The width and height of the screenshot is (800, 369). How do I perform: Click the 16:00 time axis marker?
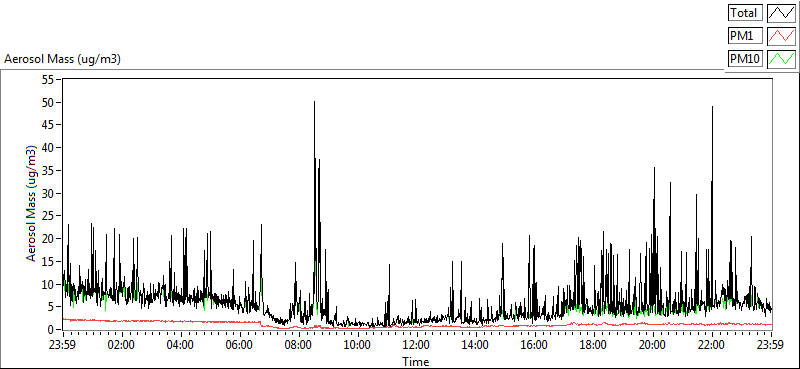pyautogui.click(x=535, y=344)
